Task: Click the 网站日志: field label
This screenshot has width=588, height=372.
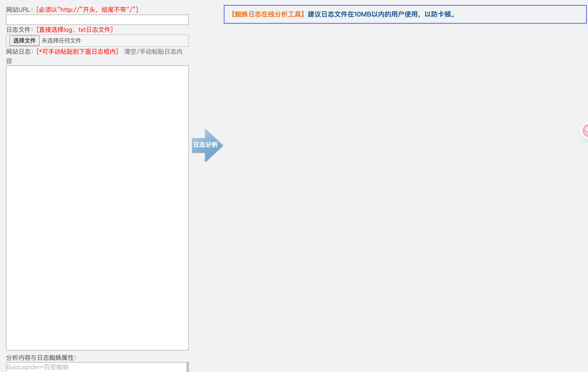Action: click(x=20, y=52)
